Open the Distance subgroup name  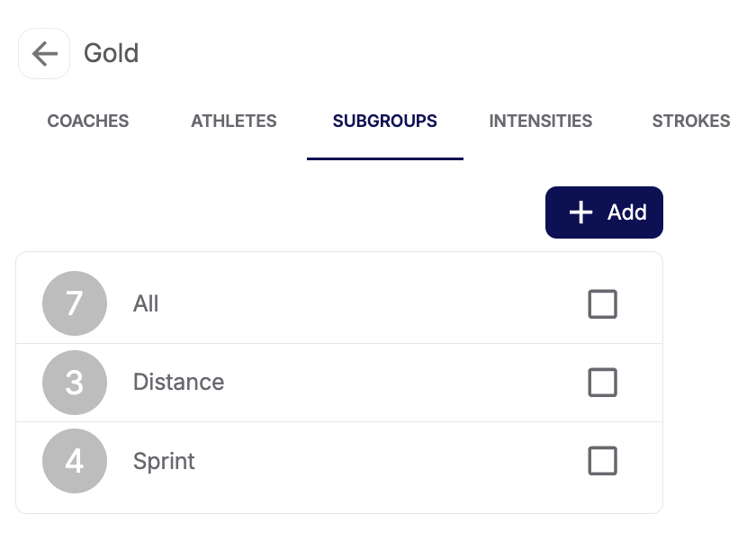(x=178, y=383)
